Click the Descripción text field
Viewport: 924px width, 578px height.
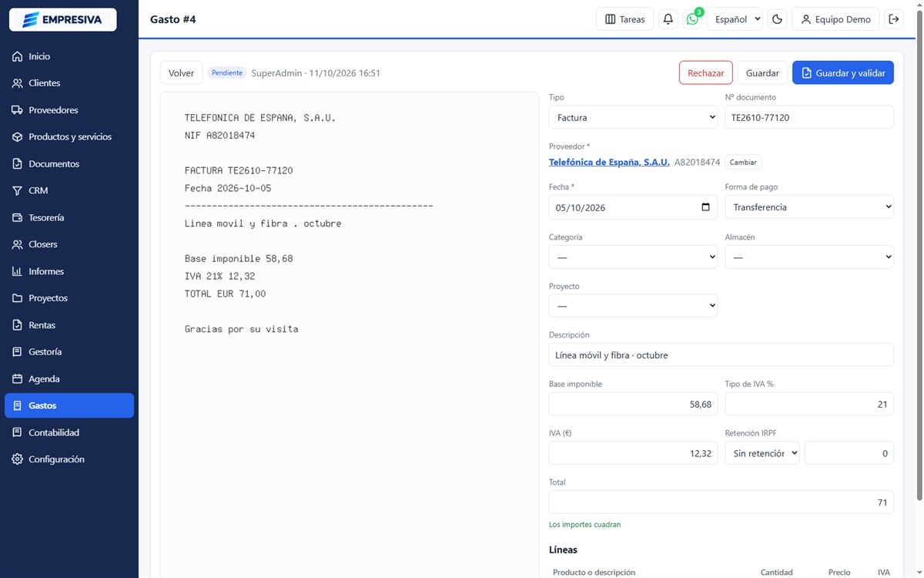pos(721,355)
